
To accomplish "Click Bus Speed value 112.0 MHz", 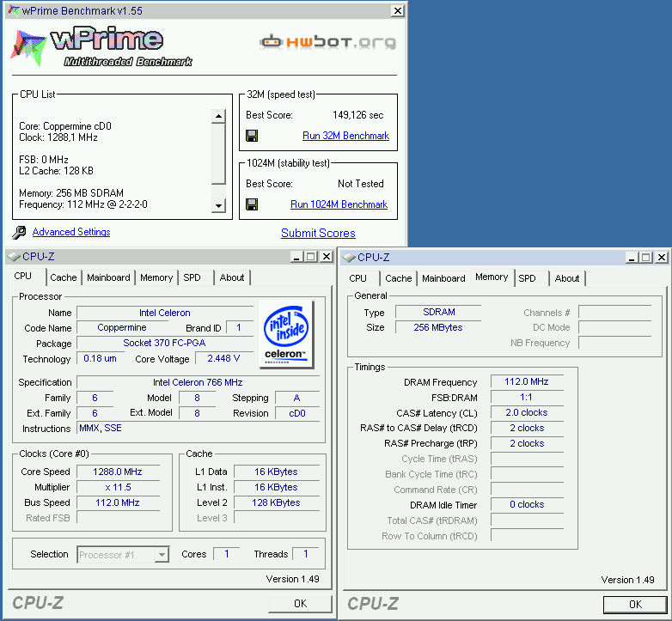I will [x=118, y=502].
